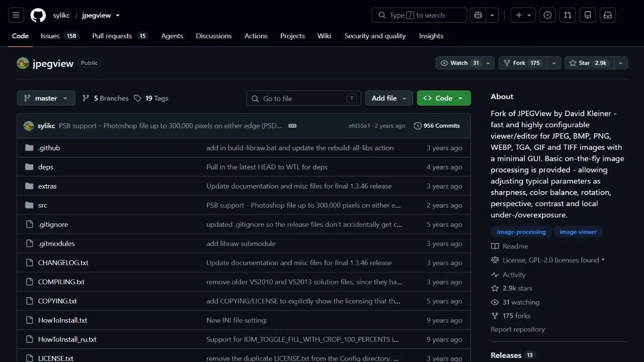
Task: Expand the Watch options dropdown arrow
Action: (489, 63)
